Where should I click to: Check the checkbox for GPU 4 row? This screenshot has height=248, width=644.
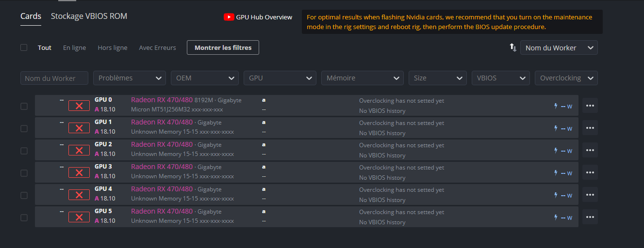pyautogui.click(x=24, y=195)
